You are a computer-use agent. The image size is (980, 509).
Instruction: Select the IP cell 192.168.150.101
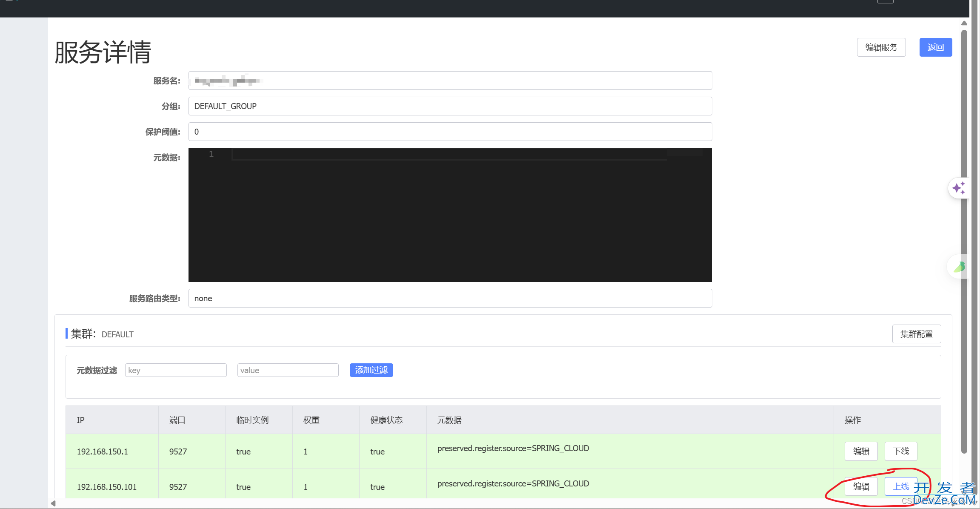point(107,487)
